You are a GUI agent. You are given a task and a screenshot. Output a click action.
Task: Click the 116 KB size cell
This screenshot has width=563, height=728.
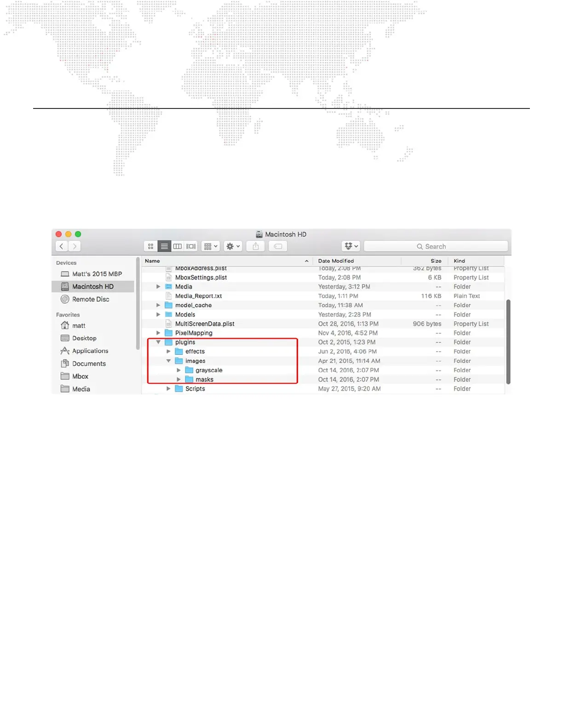431,296
